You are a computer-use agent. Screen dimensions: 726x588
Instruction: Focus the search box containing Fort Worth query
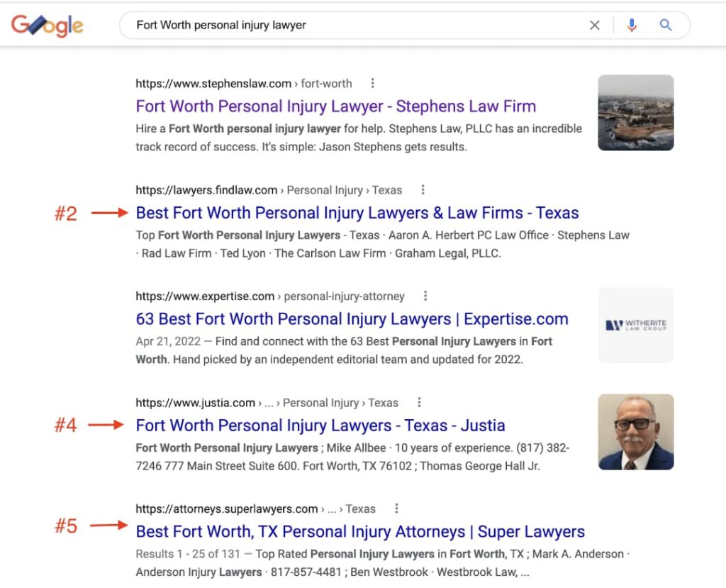[404, 25]
